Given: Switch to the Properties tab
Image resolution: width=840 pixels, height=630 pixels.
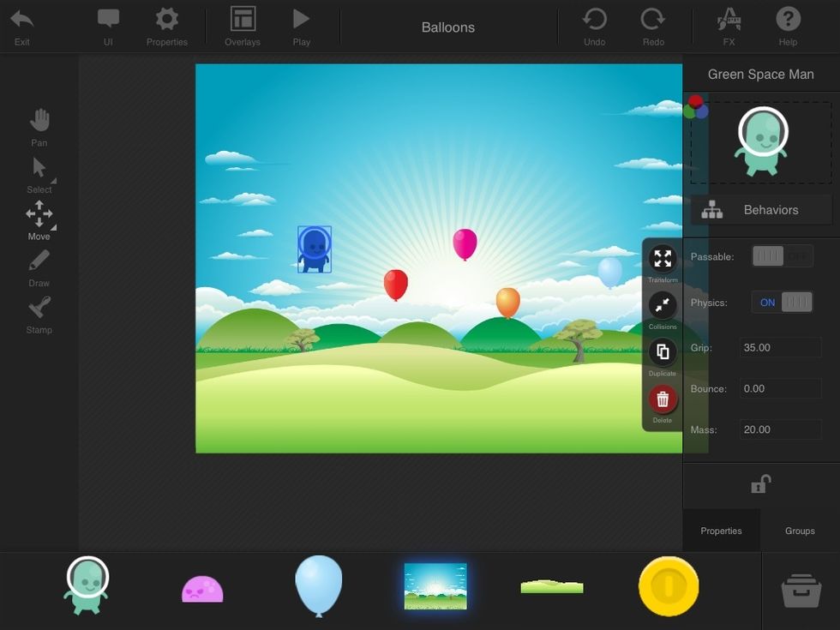Looking at the screenshot, I should 721,531.
